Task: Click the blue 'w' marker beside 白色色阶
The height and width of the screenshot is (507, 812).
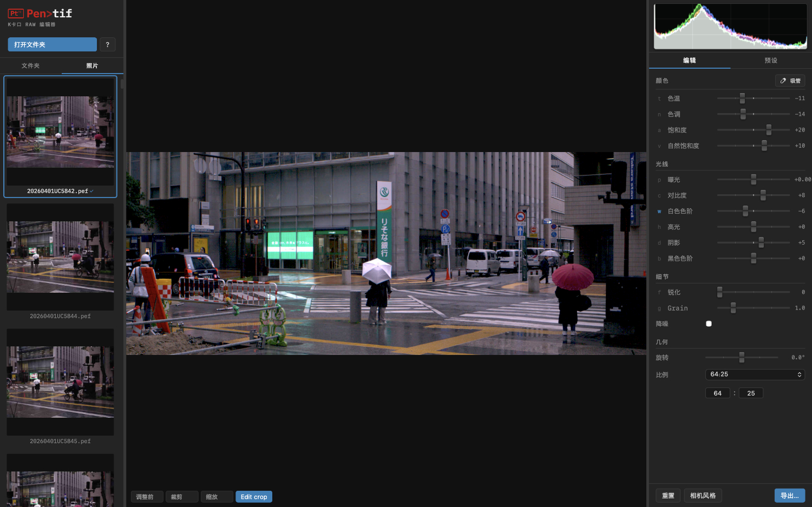Action: pos(659,212)
